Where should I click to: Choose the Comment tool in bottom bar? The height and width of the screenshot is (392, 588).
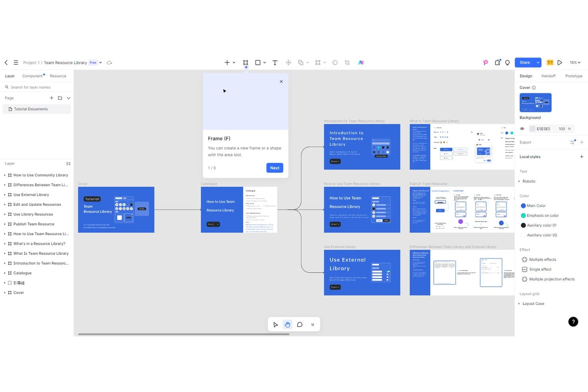click(x=300, y=324)
